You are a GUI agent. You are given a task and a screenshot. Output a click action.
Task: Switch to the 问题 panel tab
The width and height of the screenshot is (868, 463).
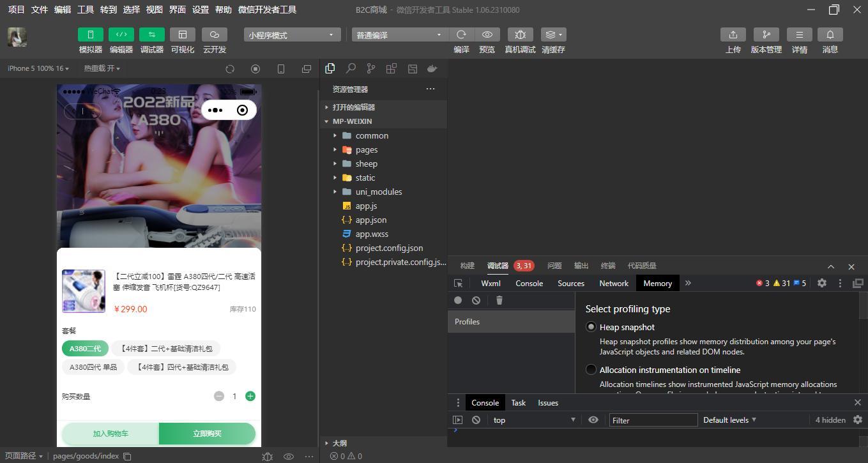554,266
